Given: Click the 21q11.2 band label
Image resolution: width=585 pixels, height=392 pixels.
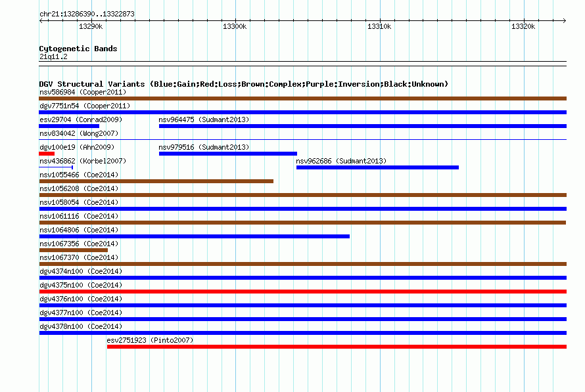Looking at the screenshot, I should [53, 56].
